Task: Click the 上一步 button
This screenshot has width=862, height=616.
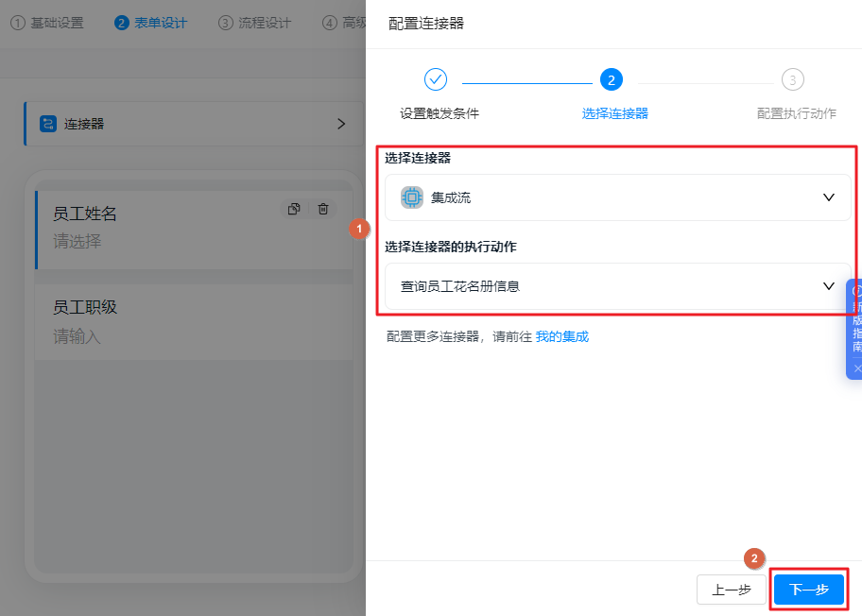Action: pos(732,590)
